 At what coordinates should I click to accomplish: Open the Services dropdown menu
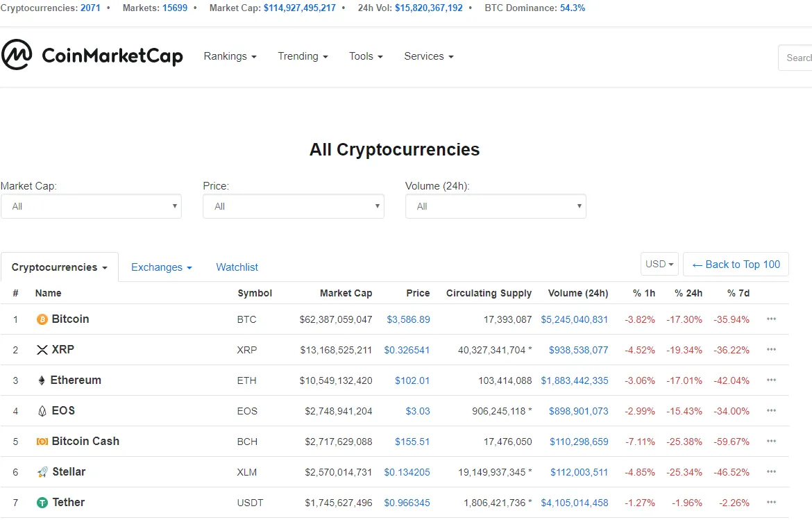point(429,56)
